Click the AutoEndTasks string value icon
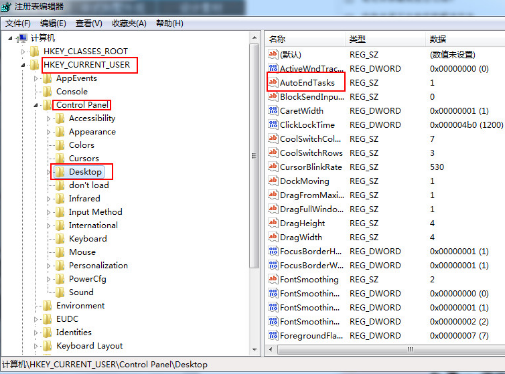 coord(273,82)
